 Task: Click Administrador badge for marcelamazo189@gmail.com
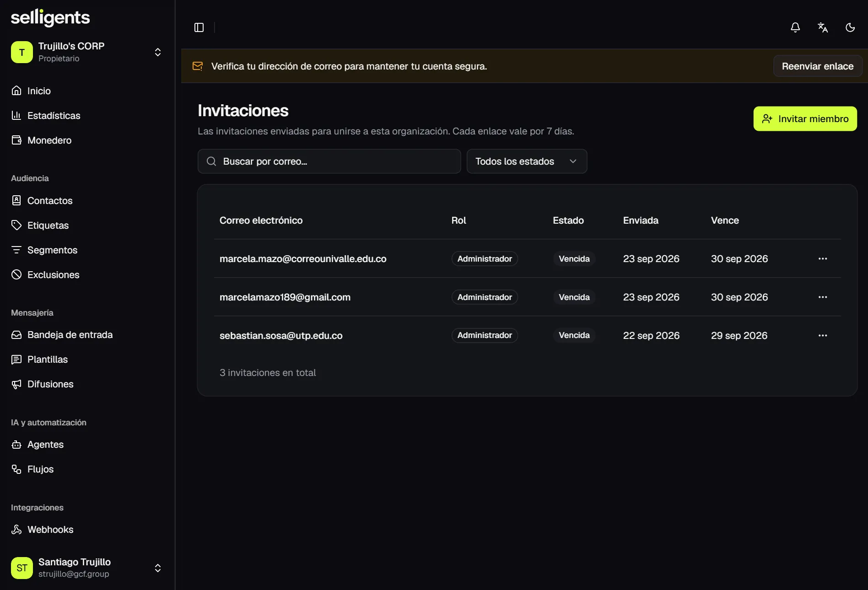pyautogui.click(x=485, y=297)
